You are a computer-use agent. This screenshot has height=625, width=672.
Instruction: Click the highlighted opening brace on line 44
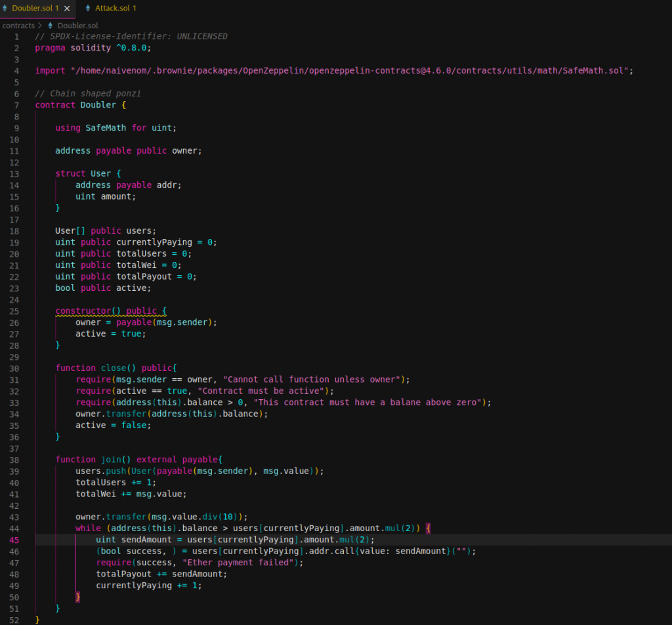click(428, 528)
